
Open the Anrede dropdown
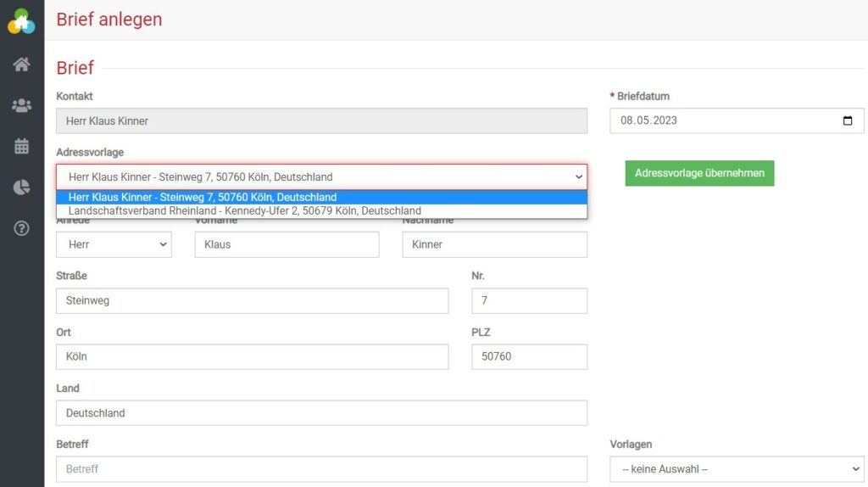point(114,244)
